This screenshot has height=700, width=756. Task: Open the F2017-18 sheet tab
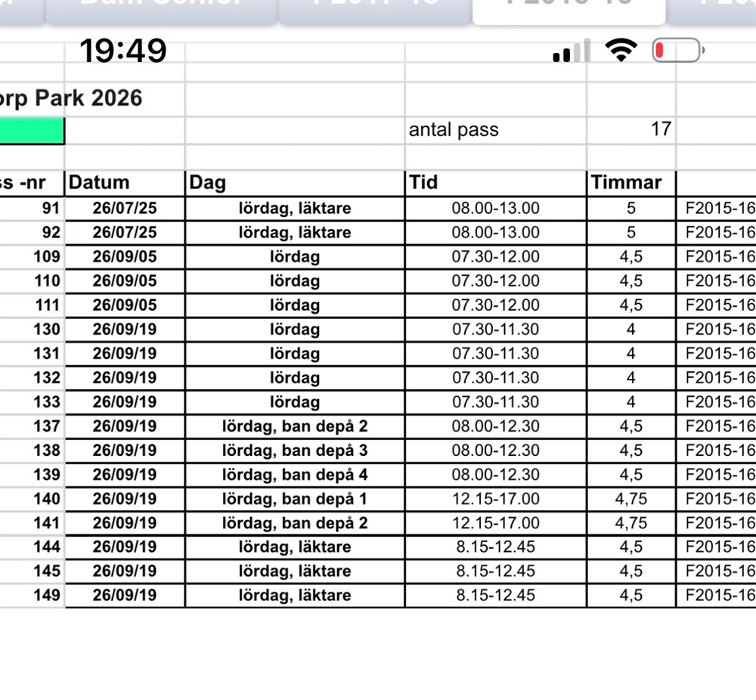(x=375, y=6)
